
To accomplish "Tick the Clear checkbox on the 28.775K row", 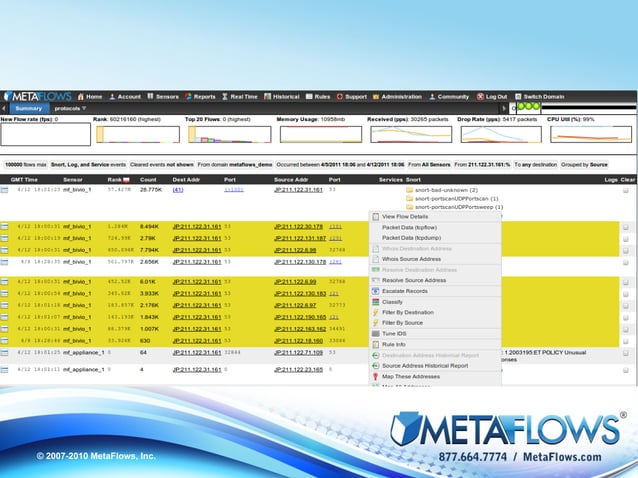I will [x=626, y=190].
